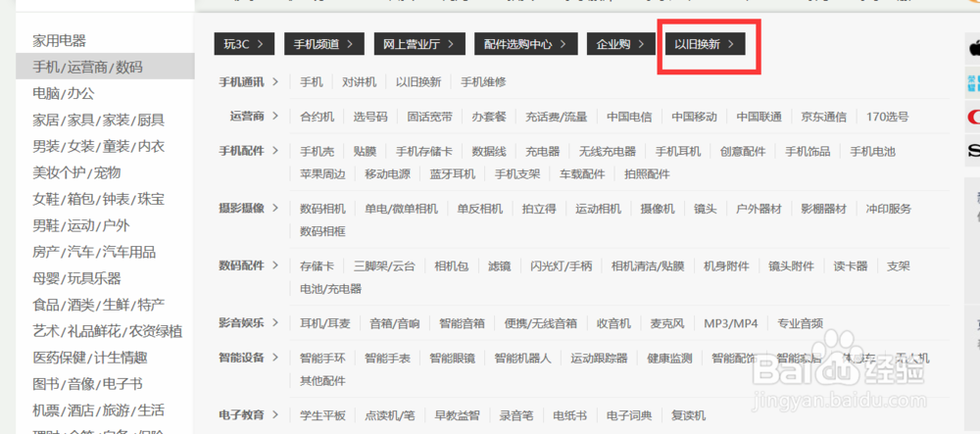Screen dimensions: 980x434
Task: Select 美妆个护/宠物 category
Action: (76, 172)
